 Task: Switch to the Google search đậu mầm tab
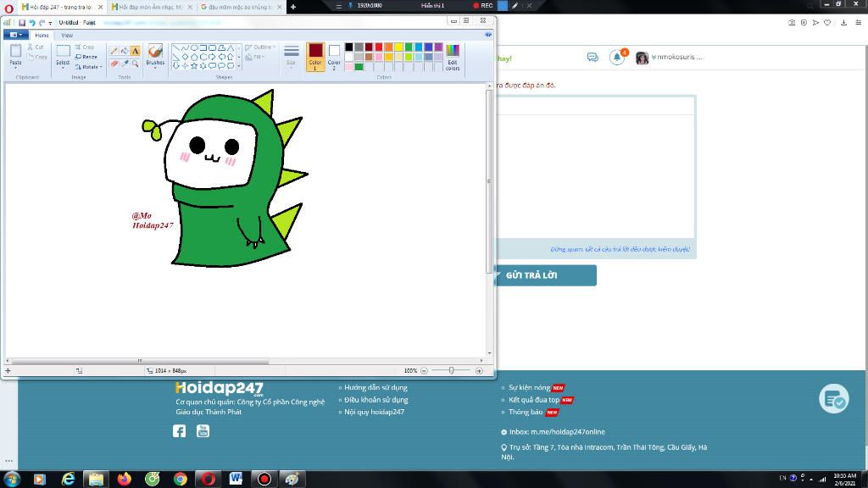pyautogui.click(x=241, y=7)
